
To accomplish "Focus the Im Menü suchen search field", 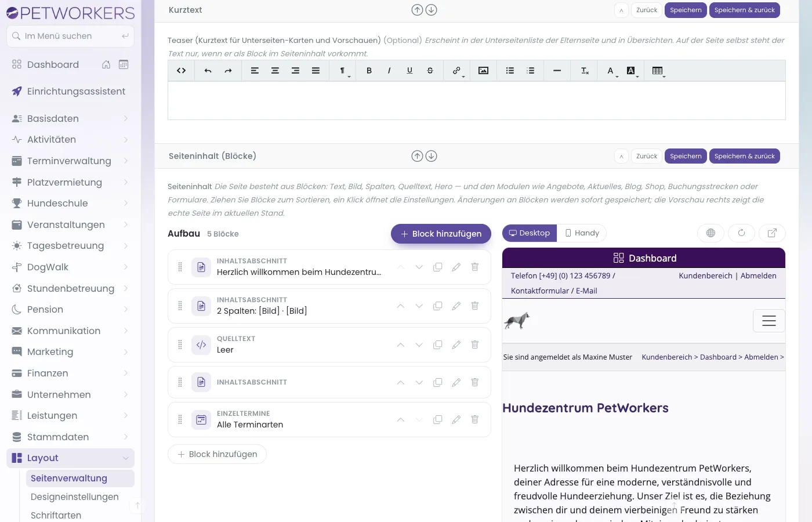I will click(x=70, y=36).
